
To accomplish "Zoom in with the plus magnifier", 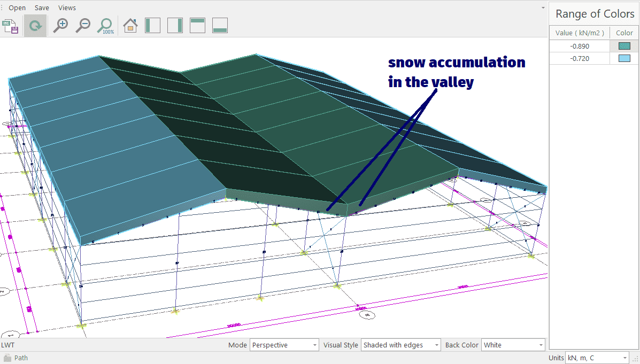I will (60, 25).
